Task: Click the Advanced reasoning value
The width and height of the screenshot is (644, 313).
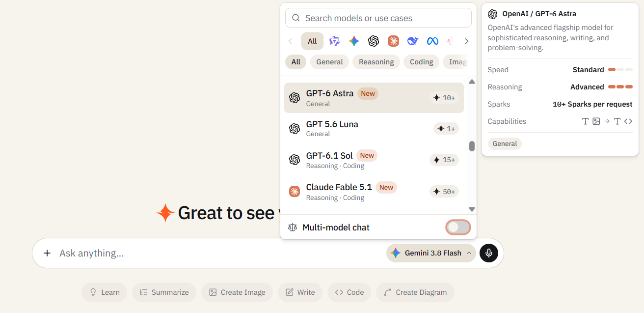Action: pyautogui.click(x=587, y=87)
